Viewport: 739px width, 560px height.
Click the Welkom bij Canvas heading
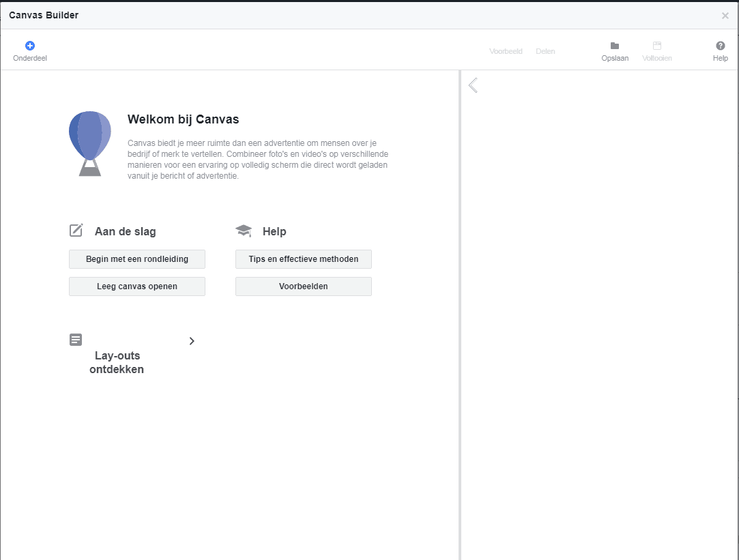184,119
